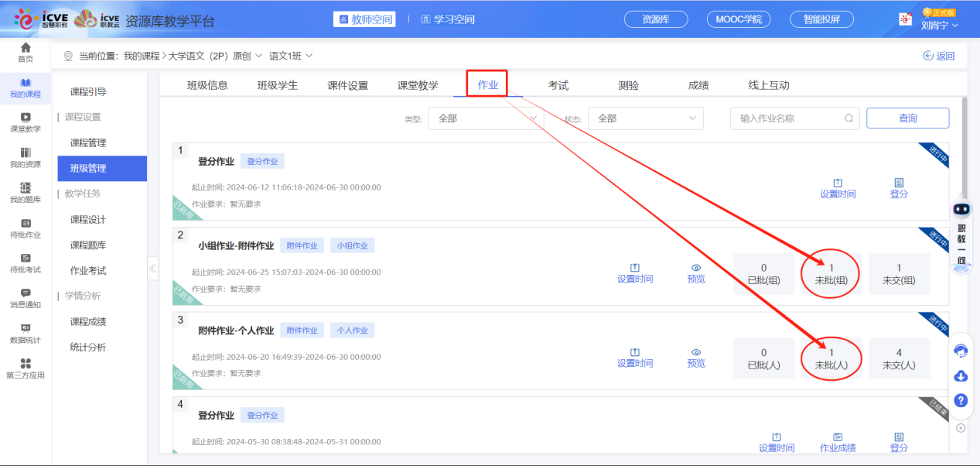
Task: Switch to the 考试 tab
Action: coord(558,85)
